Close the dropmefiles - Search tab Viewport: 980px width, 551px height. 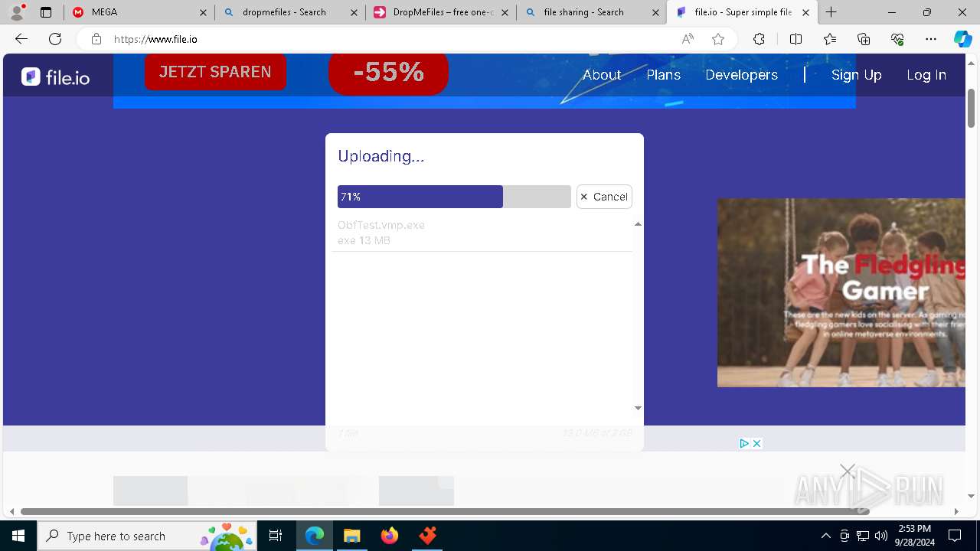click(354, 12)
